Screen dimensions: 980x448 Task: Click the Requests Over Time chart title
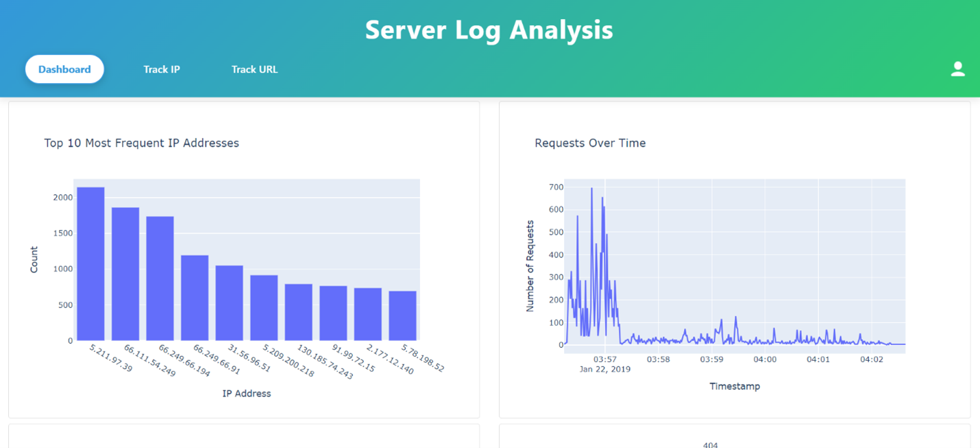point(590,143)
